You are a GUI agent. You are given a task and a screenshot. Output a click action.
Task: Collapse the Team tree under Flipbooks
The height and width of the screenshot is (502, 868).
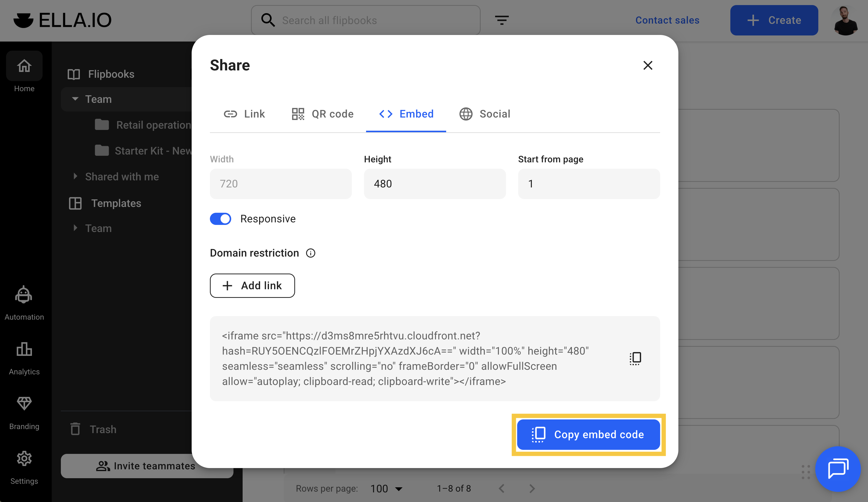pyautogui.click(x=75, y=99)
